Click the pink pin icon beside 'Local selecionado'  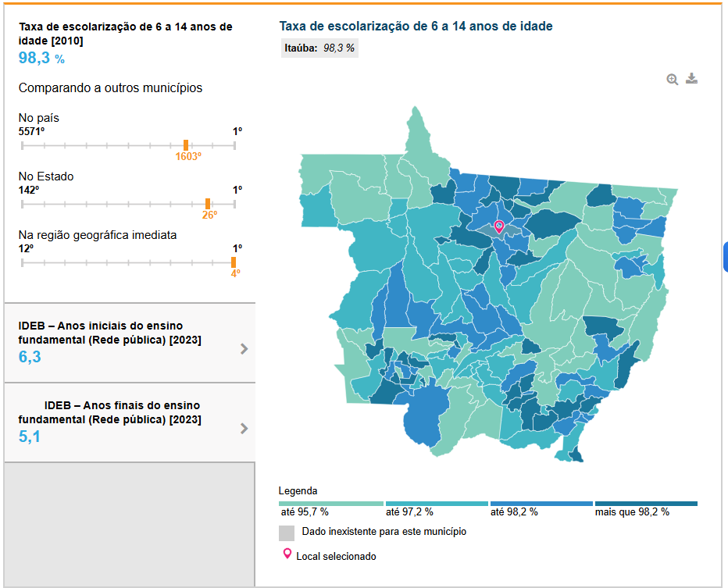coord(287,555)
